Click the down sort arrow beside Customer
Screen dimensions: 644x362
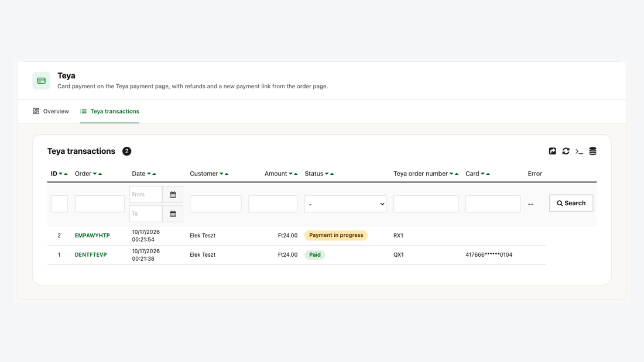(x=221, y=174)
